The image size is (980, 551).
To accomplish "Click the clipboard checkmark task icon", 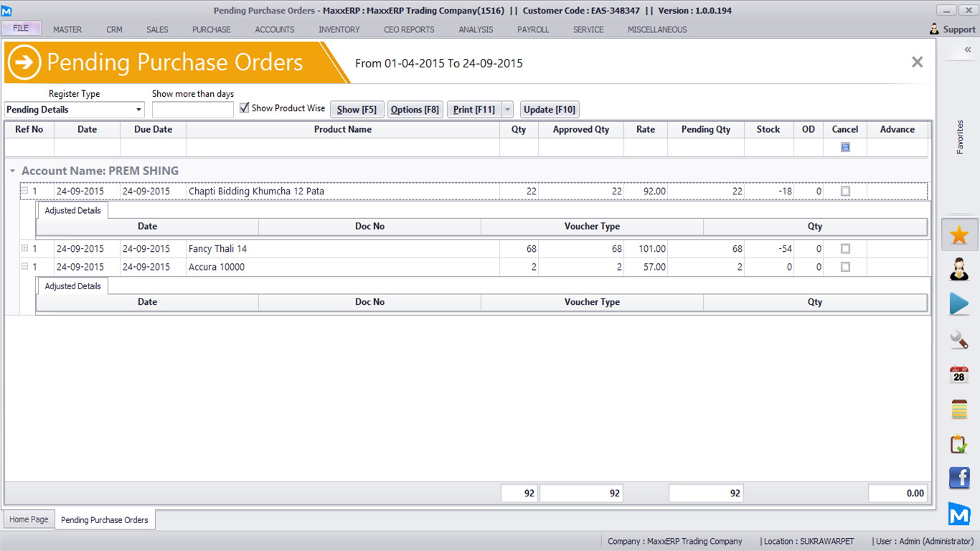I will click(959, 444).
